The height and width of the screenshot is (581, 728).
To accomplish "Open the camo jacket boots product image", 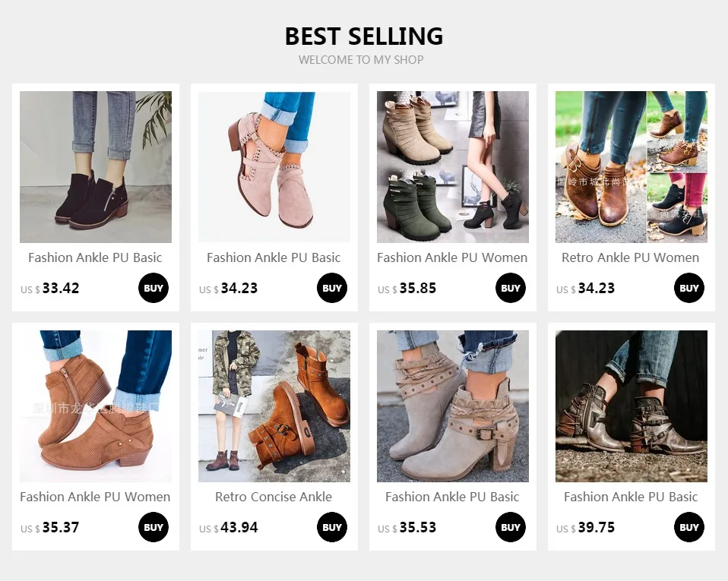I will click(274, 406).
